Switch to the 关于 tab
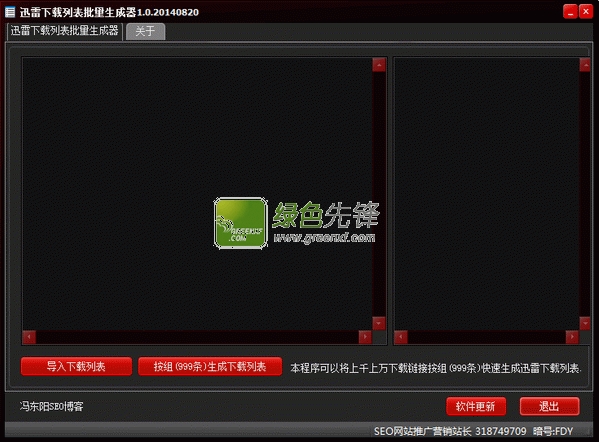 pos(146,31)
